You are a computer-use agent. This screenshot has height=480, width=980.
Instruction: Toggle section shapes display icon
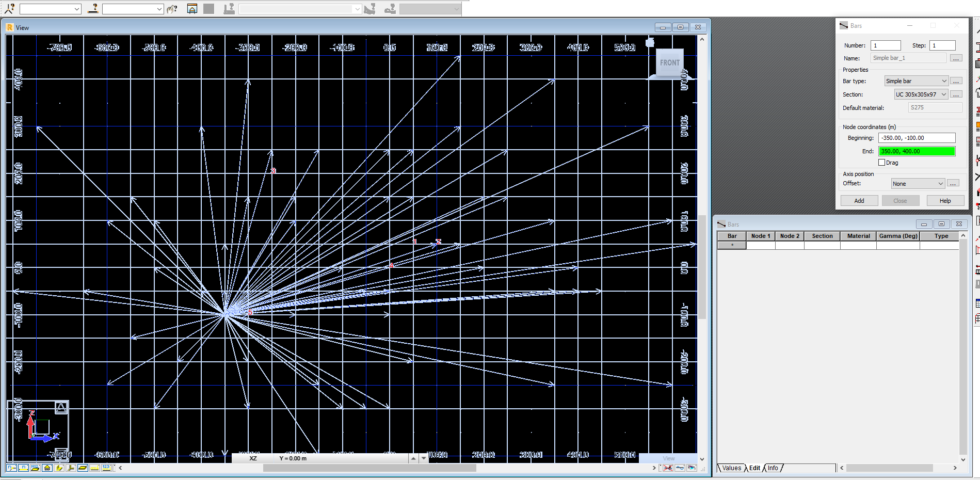point(58,468)
